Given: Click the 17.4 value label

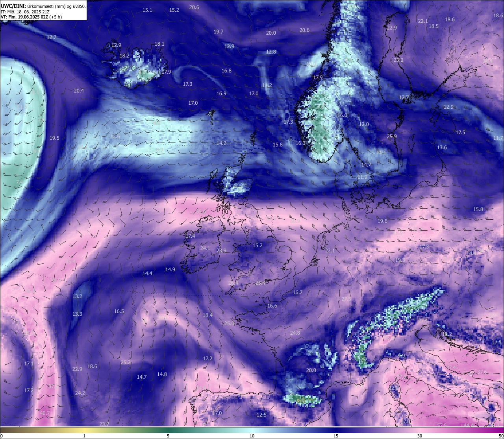Looking at the screenshot, I should pos(190,236).
